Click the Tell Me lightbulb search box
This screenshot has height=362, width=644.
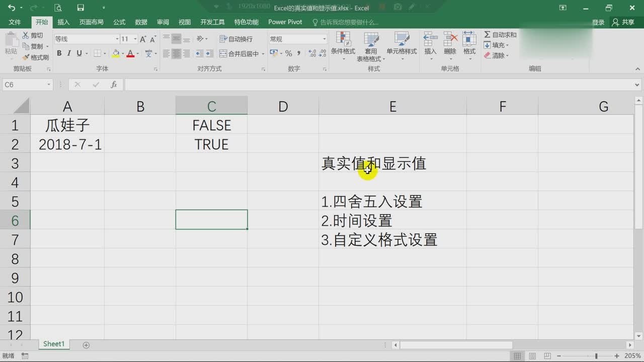[x=345, y=22]
